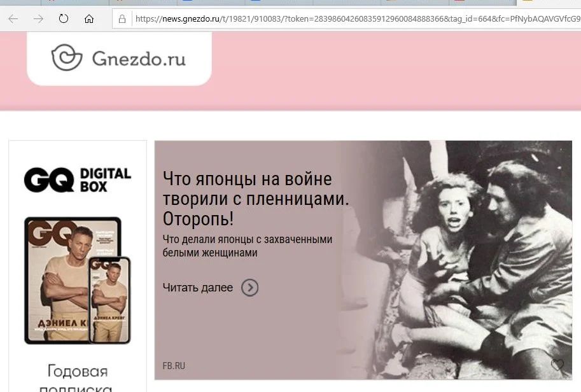
Task: Open headline Что японцы на войне творили
Action: pos(256,199)
